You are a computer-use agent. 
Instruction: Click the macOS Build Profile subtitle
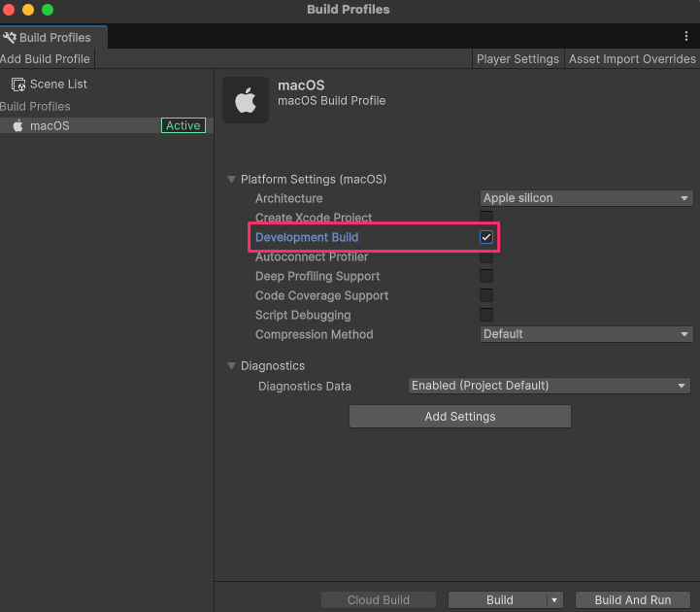tap(332, 101)
